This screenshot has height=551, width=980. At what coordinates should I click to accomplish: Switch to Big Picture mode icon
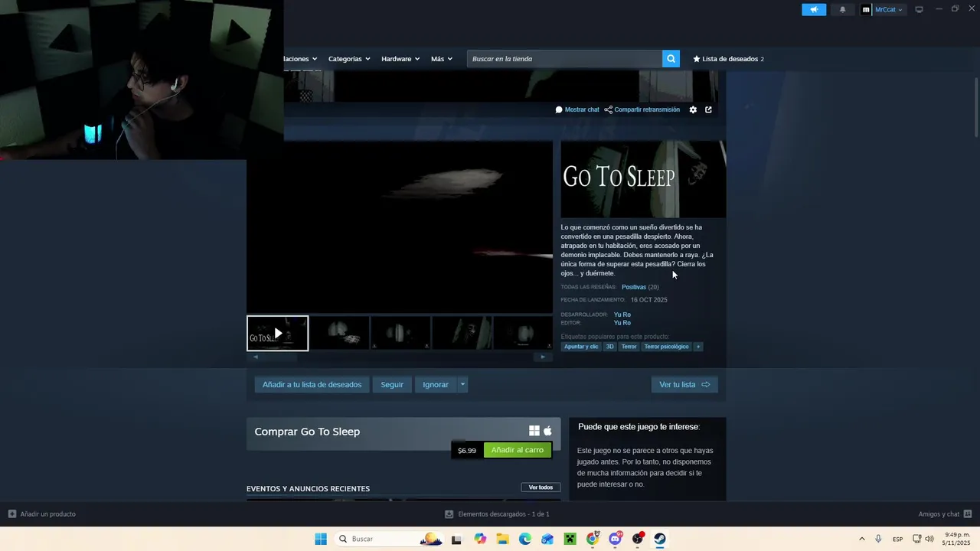coord(919,9)
